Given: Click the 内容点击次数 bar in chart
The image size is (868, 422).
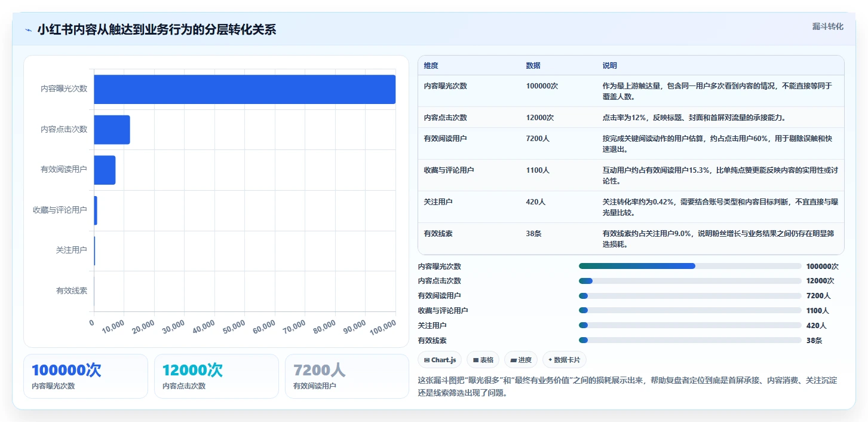Looking at the screenshot, I should (x=112, y=130).
